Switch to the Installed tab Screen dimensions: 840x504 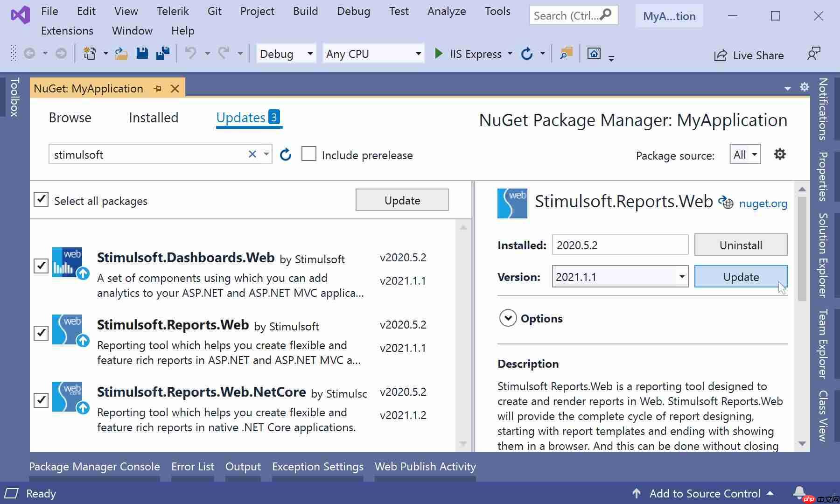(x=153, y=118)
